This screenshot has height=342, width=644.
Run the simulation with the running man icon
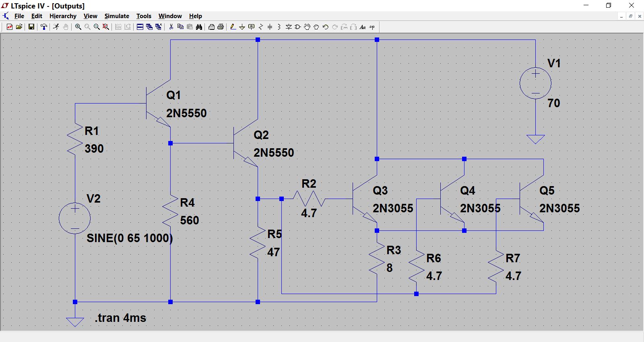[56, 27]
